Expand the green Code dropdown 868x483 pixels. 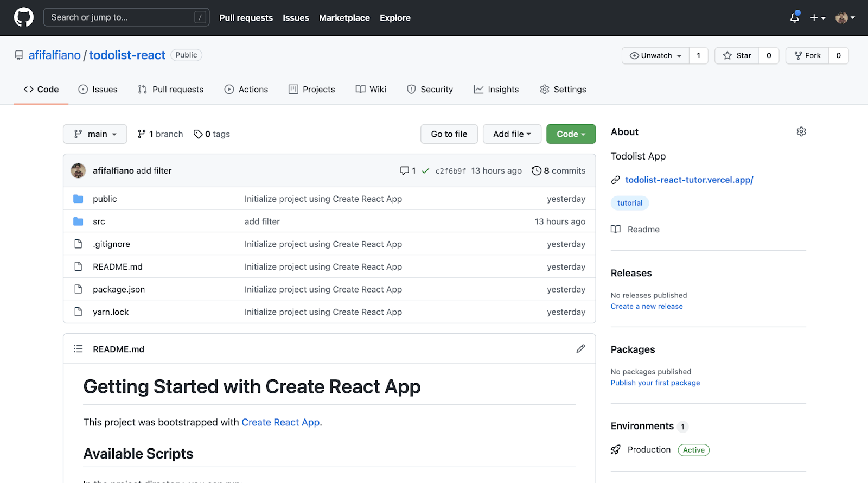[571, 134]
